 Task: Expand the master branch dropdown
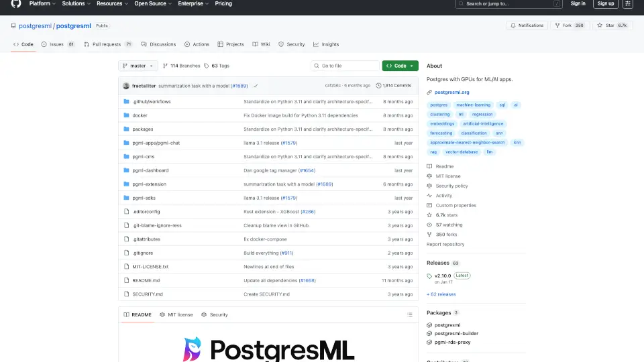tap(138, 66)
